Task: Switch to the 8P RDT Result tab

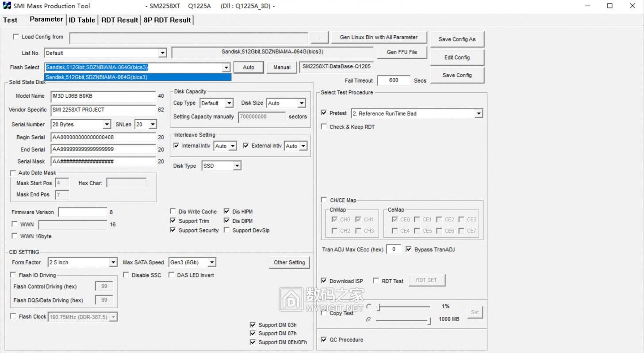Action: click(x=167, y=20)
